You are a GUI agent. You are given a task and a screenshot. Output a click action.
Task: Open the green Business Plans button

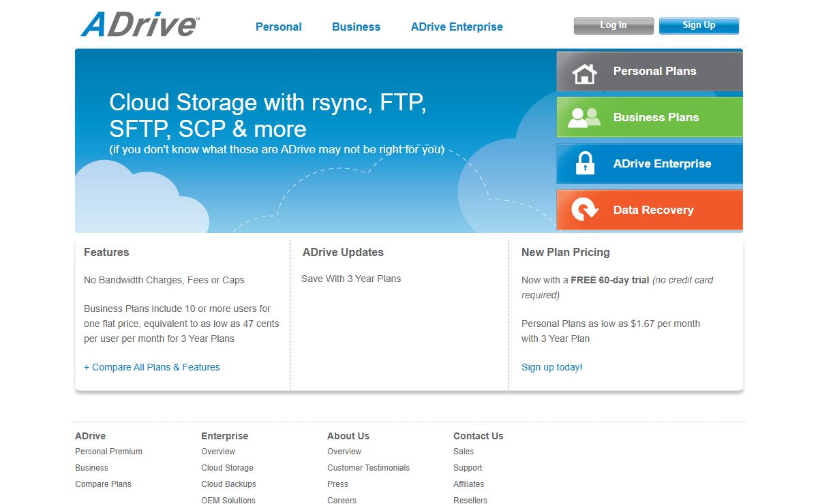click(x=650, y=117)
